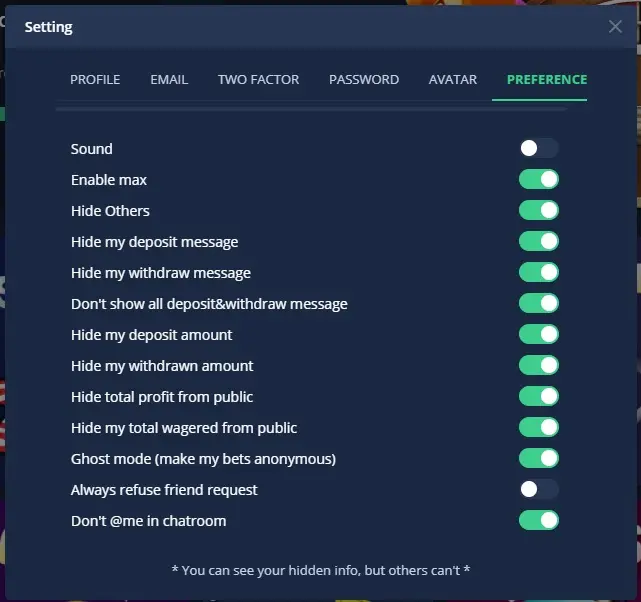Toggle Hide total profit from public
This screenshot has height=602, width=641.
539,396
